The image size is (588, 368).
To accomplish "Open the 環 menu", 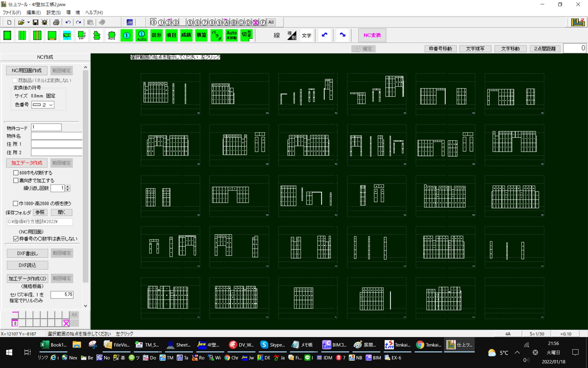I will click(69, 13).
